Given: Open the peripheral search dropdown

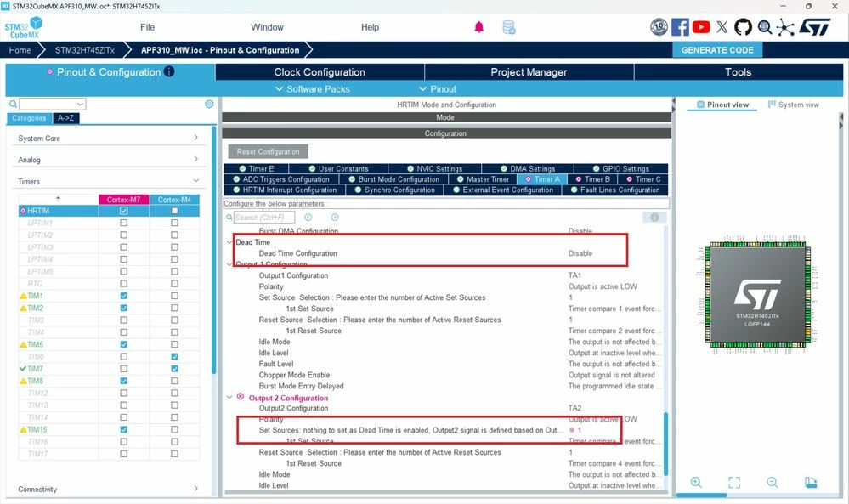Looking at the screenshot, I should 80,104.
